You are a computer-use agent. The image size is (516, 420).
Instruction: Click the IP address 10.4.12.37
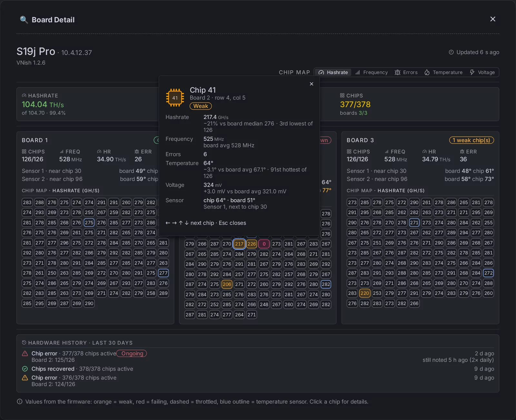coord(76,53)
